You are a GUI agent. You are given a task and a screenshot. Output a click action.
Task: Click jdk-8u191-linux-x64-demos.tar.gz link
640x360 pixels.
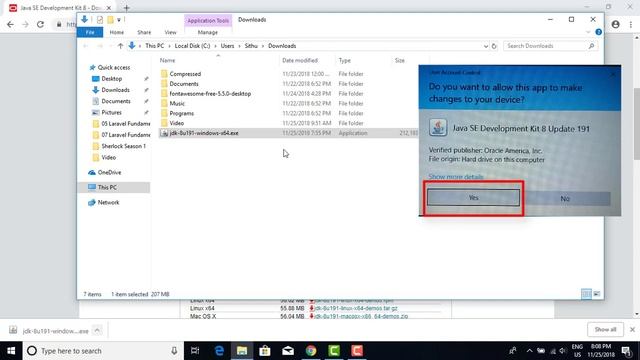point(356,308)
